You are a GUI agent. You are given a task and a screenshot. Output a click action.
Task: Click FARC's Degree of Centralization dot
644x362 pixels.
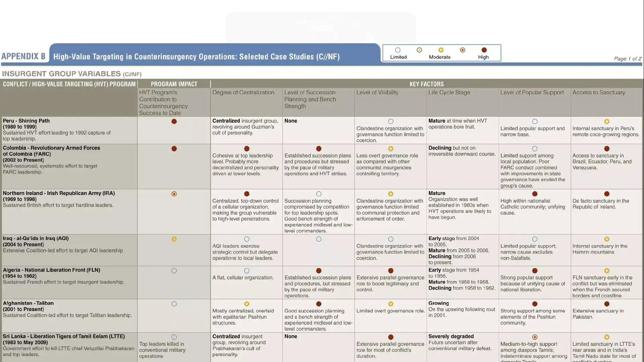pyautogui.click(x=247, y=149)
